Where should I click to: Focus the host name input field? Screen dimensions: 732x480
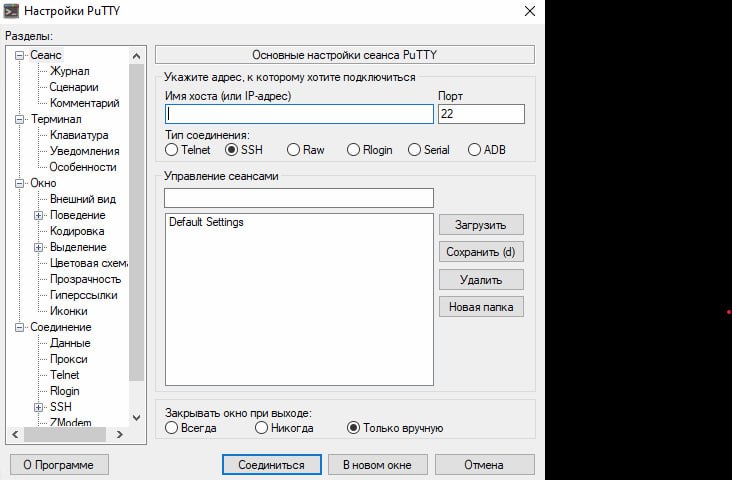(x=299, y=114)
